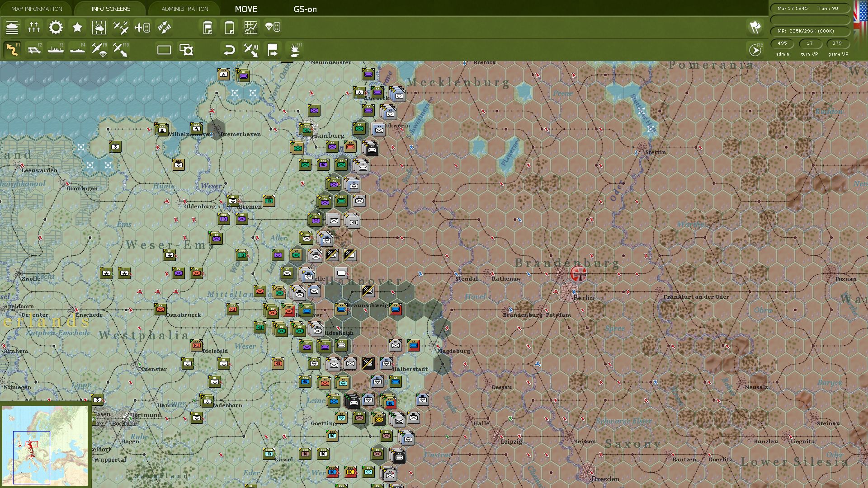Image resolution: width=868 pixels, height=488 pixels.
Task: Open the air doctrine planes icon
Action: [121, 28]
